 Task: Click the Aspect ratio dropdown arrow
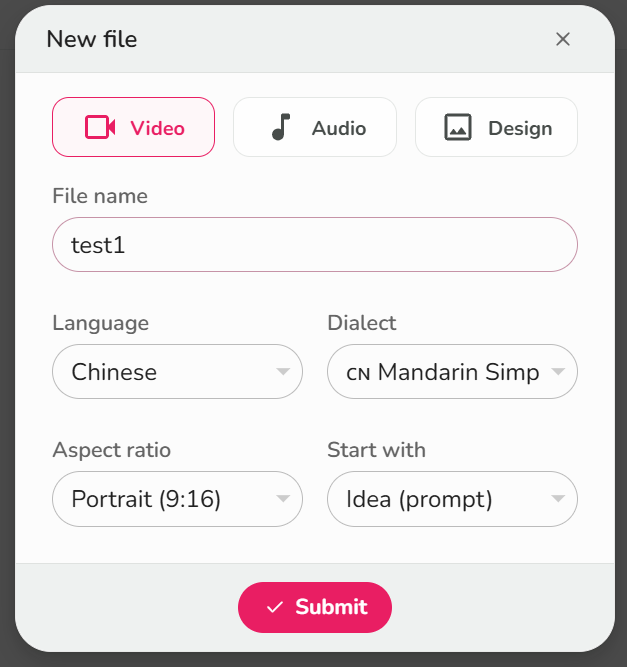click(x=282, y=499)
